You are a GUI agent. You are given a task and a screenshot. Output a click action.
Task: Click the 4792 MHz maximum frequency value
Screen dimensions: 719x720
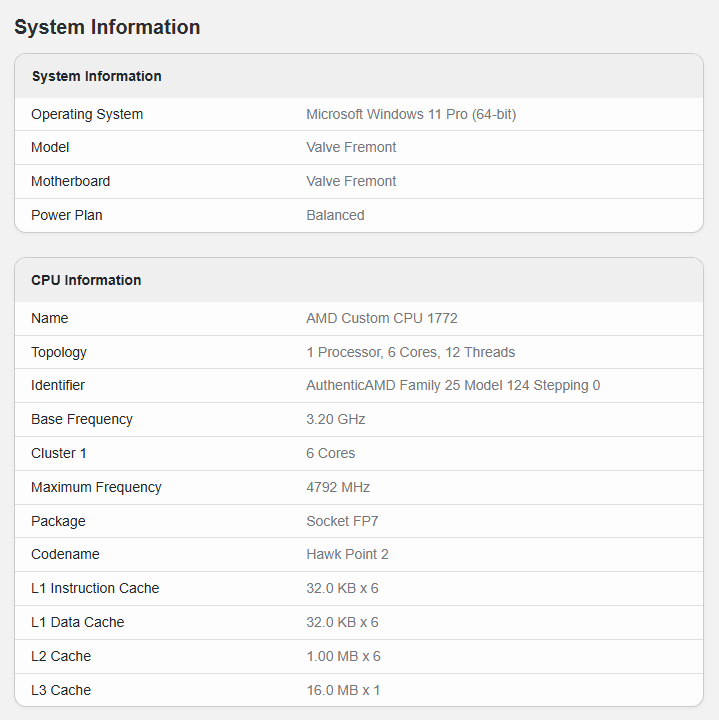338,487
